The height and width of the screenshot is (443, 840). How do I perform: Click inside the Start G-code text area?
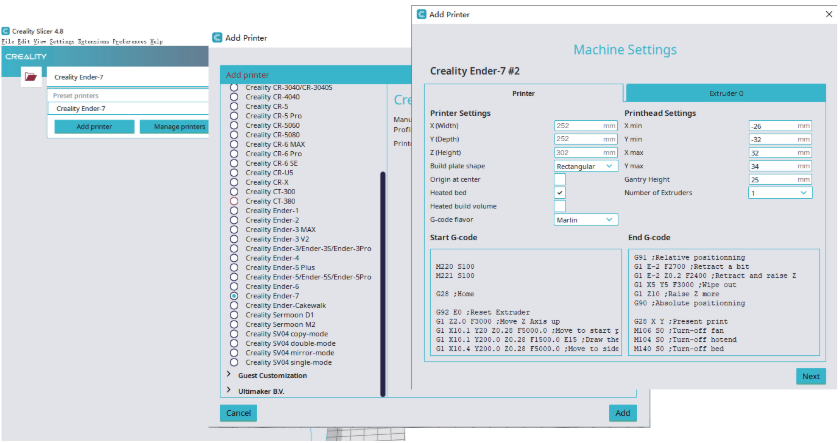[x=525, y=302]
